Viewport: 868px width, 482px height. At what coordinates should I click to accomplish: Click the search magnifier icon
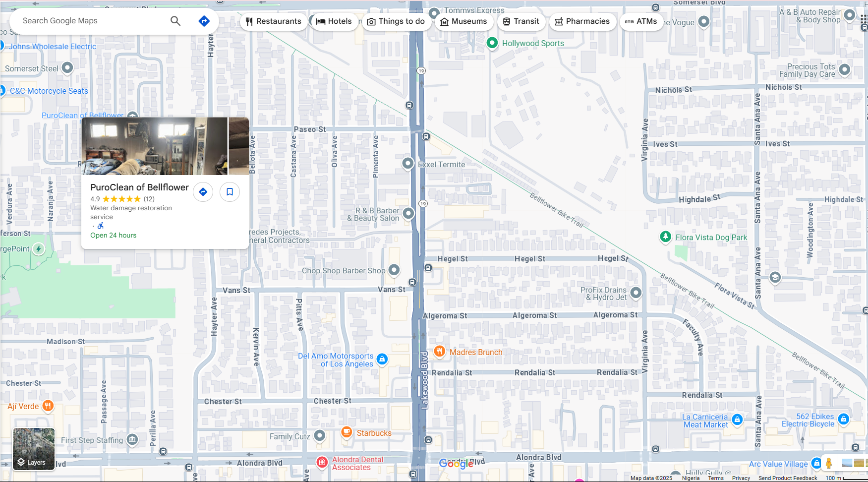[175, 21]
